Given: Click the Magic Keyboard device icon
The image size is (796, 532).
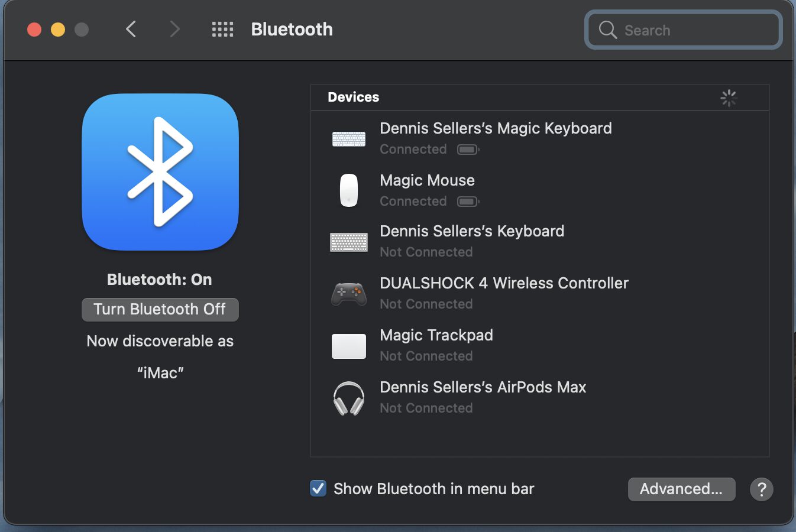Looking at the screenshot, I should tap(348, 139).
